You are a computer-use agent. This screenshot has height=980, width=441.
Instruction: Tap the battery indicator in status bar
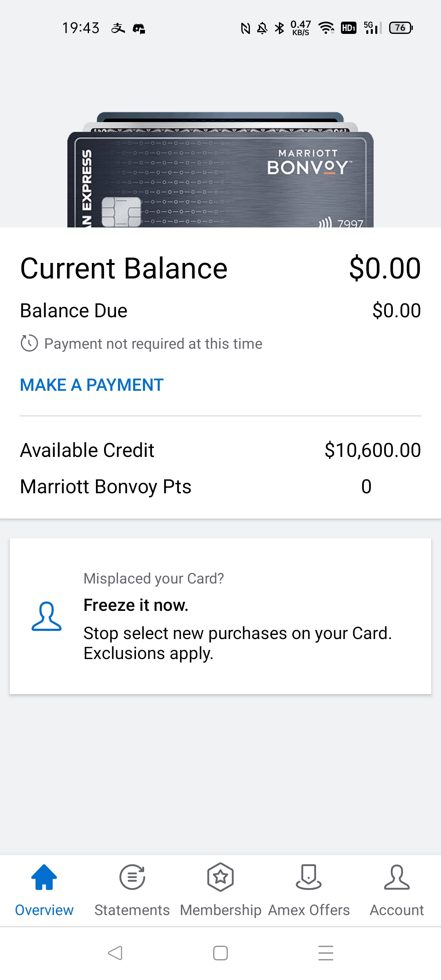point(401,28)
